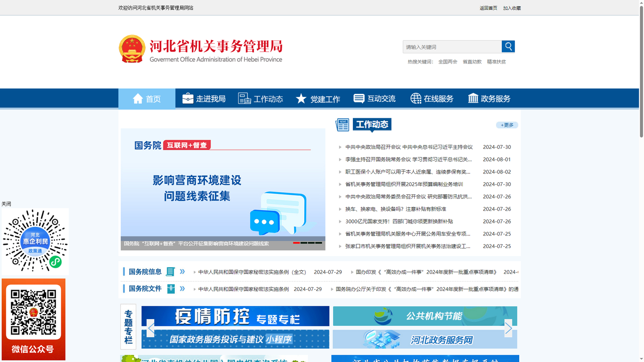Open 中华人民共和国保守国家秘密法实施条例（全文）
The image size is (644, 362).
pyautogui.click(x=252, y=272)
